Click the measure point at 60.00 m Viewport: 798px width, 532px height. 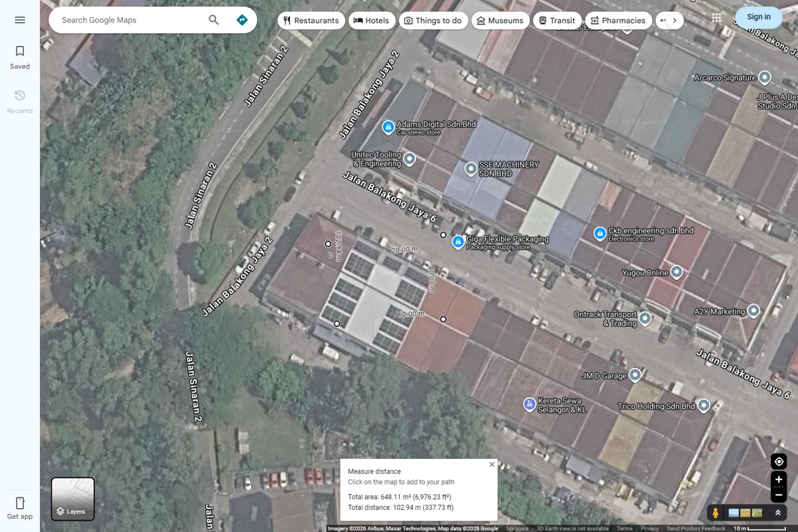coord(336,324)
